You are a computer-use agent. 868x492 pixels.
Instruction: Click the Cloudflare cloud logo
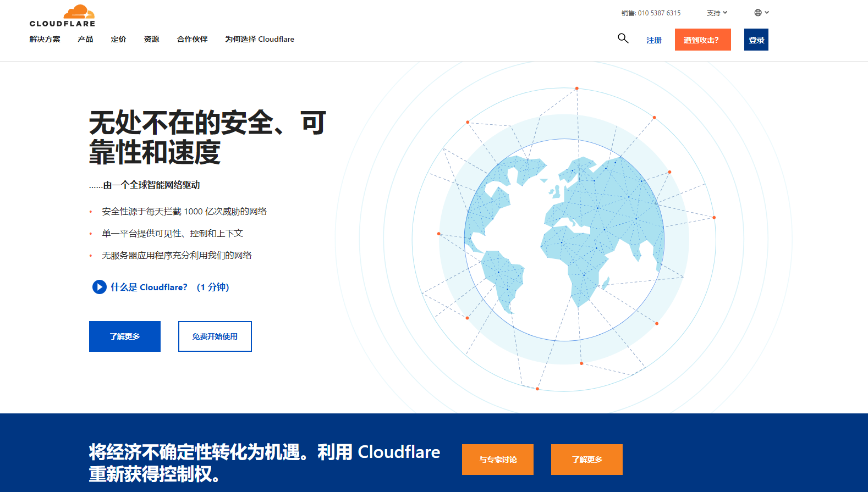point(62,15)
